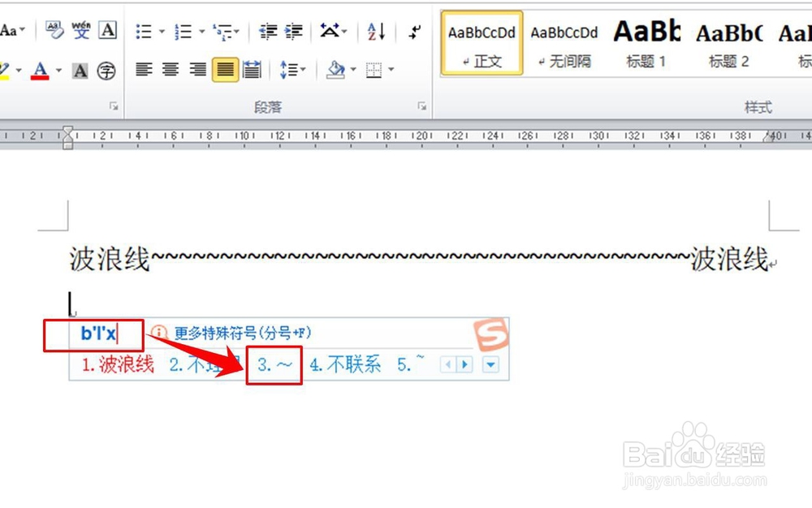Screen dimensions: 812x508
Task: Apply the 标题 2 style
Action: pyautogui.click(x=728, y=44)
